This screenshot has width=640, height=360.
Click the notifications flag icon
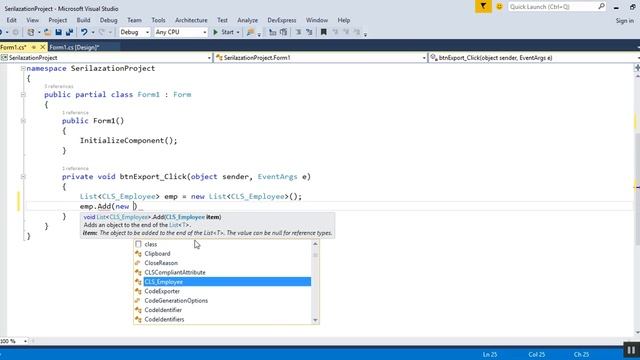pyautogui.click(x=483, y=7)
